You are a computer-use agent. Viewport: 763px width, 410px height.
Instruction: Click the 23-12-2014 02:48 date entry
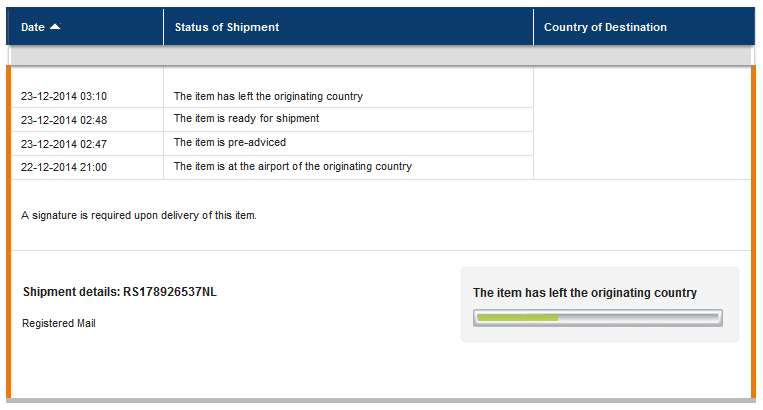[64, 120]
